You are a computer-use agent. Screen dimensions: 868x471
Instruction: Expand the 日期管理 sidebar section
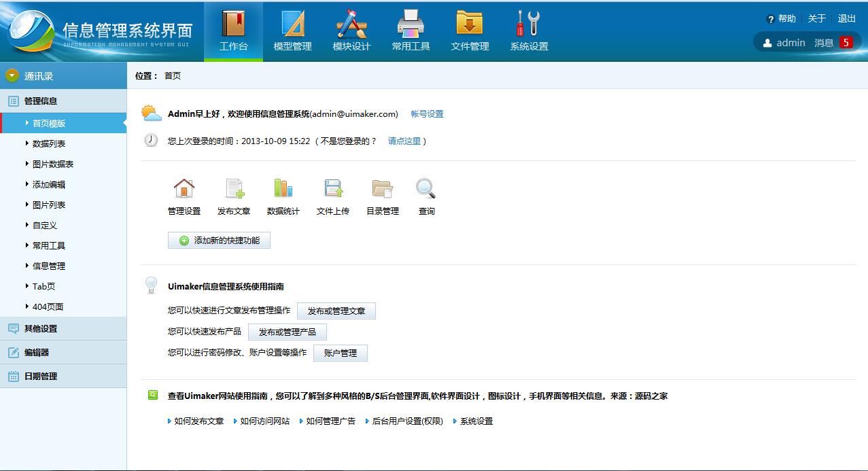click(41, 376)
